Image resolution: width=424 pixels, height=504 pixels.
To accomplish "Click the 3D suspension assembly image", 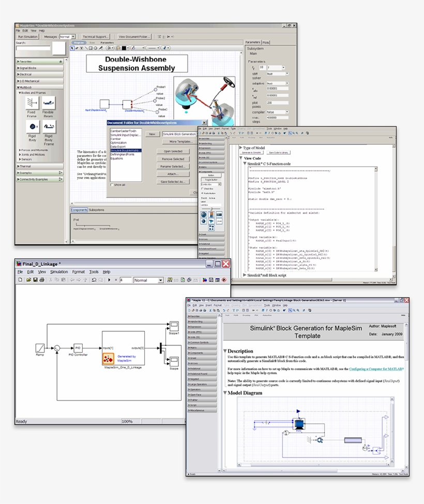I will coord(204,101).
